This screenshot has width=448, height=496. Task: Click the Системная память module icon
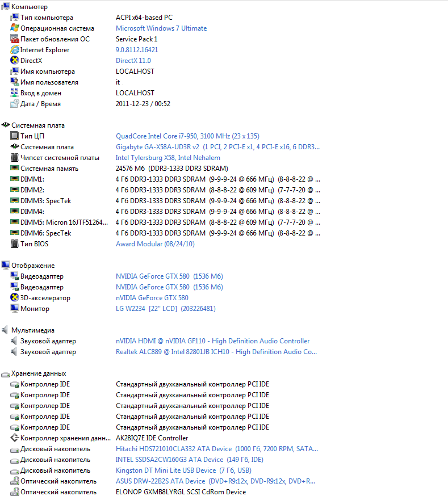click(x=15, y=168)
